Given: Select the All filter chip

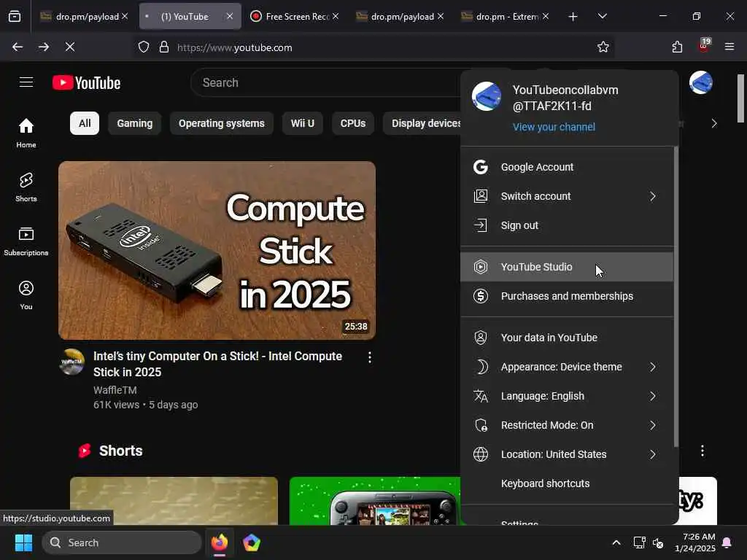Looking at the screenshot, I should pos(85,123).
